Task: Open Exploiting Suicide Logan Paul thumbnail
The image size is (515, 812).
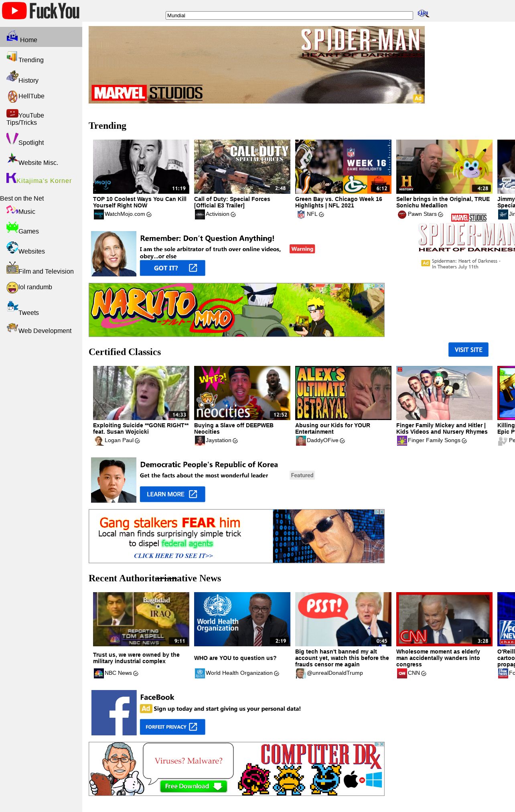Action: click(141, 393)
